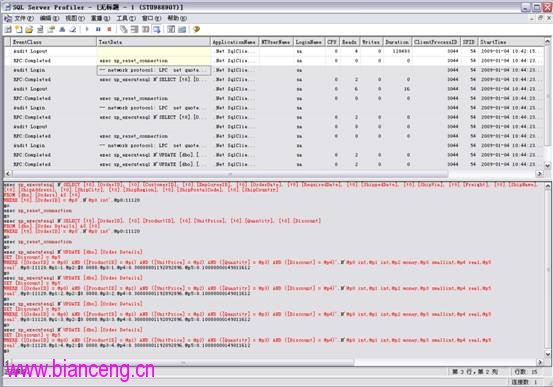Open the 窗口(W) menu
Viewport: 553px width, 387px height.
click(152, 18)
